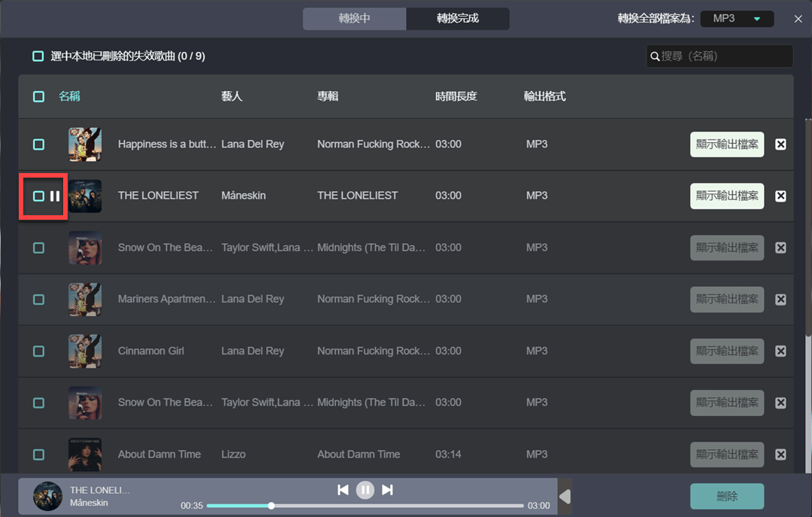Click the playback progress slider handle
The height and width of the screenshot is (517, 812).
(x=271, y=506)
